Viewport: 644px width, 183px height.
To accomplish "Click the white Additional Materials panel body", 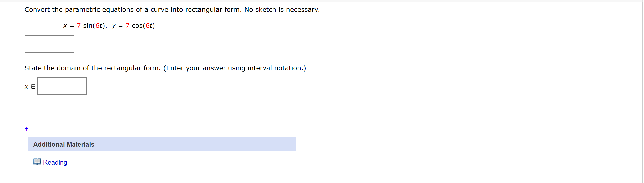I will tap(162, 162).
